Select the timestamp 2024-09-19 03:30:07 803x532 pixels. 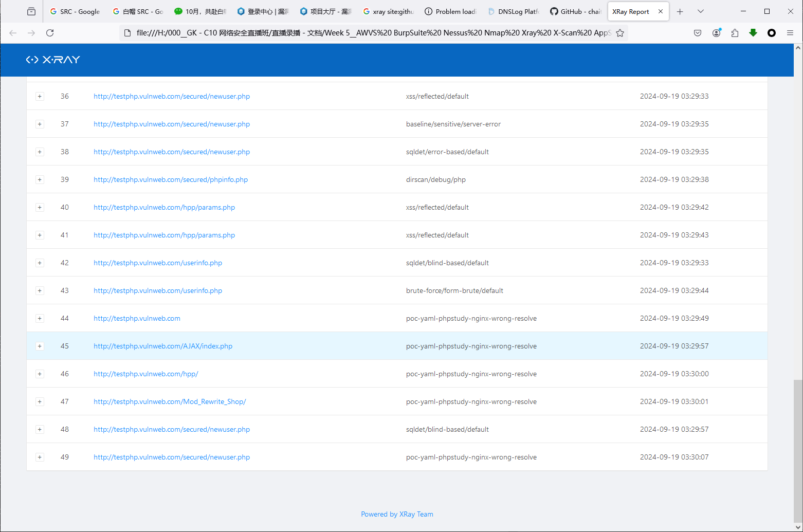674,457
